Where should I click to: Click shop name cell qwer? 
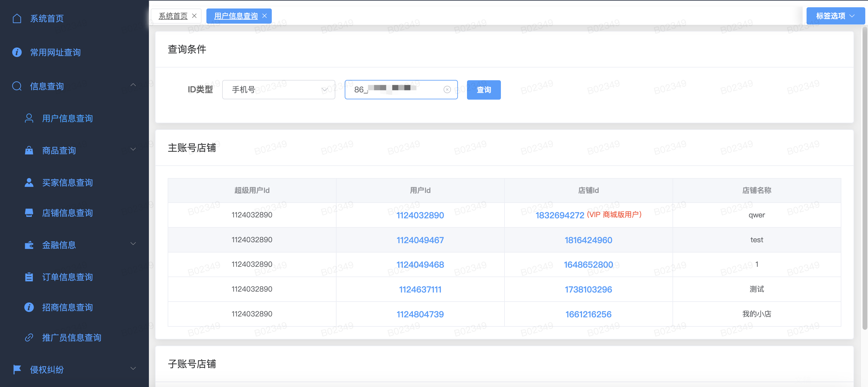[x=756, y=215]
